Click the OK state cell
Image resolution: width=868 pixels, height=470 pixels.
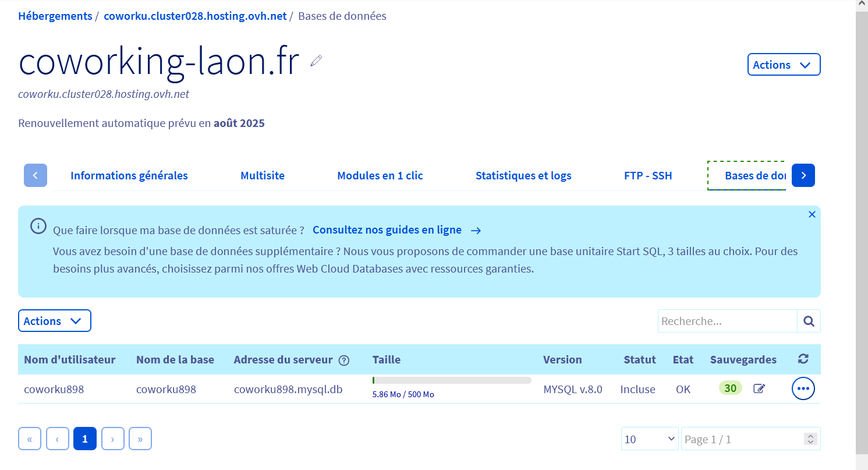(x=683, y=389)
